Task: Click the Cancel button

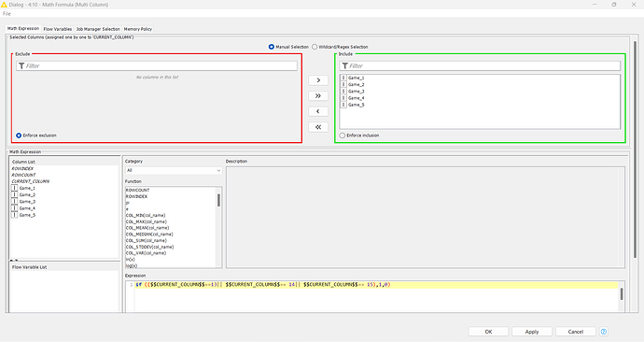Action: tap(576, 332)
